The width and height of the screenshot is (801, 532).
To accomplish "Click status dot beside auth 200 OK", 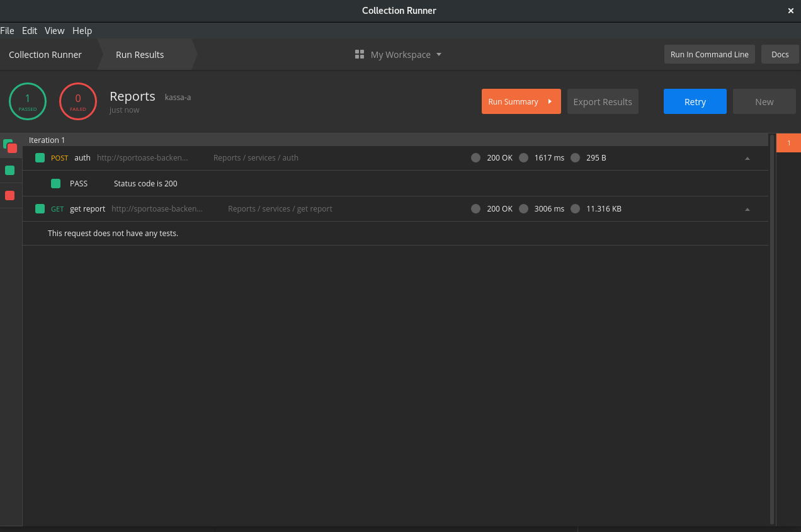I will [x=475, y=157].
